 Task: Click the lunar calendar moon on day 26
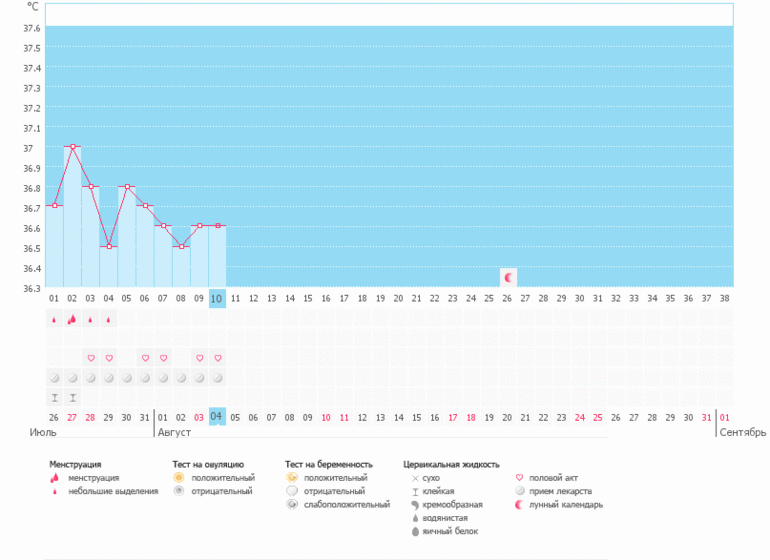pos(508,278)
